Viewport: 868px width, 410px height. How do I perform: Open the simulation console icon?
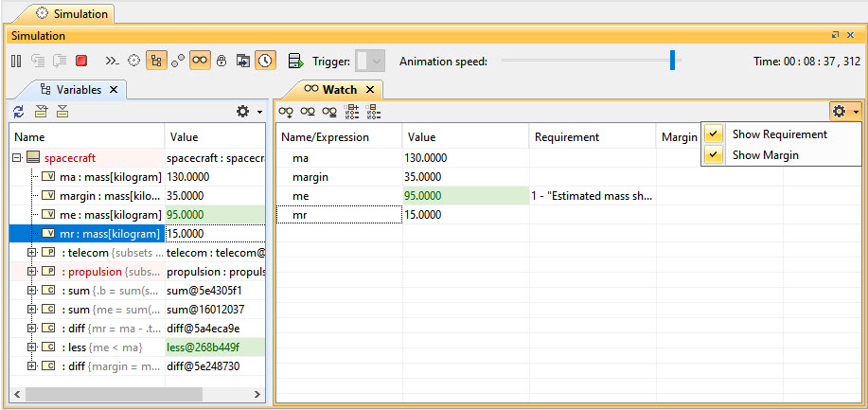(x=112, y=61)
